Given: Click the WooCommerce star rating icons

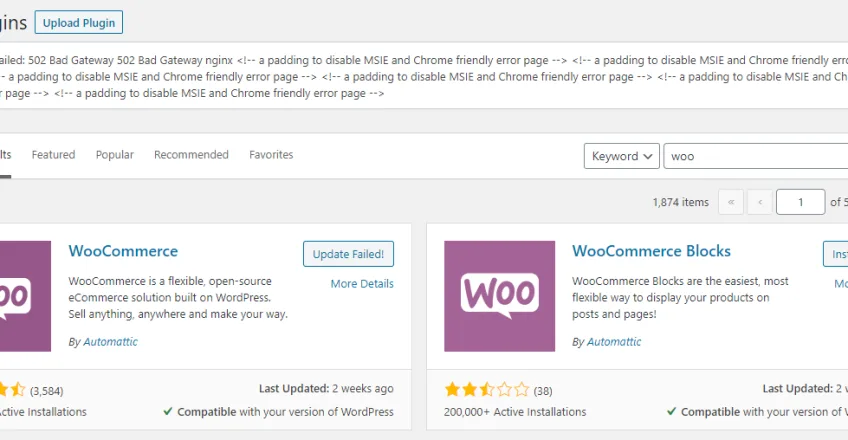Looking at the screenshot, I should (x=12, y=390).
